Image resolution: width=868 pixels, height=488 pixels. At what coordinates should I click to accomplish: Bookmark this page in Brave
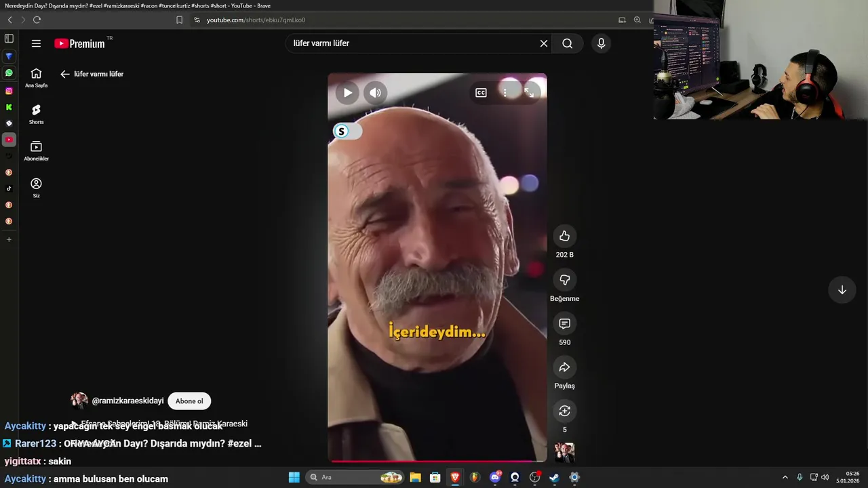(179, 20)
